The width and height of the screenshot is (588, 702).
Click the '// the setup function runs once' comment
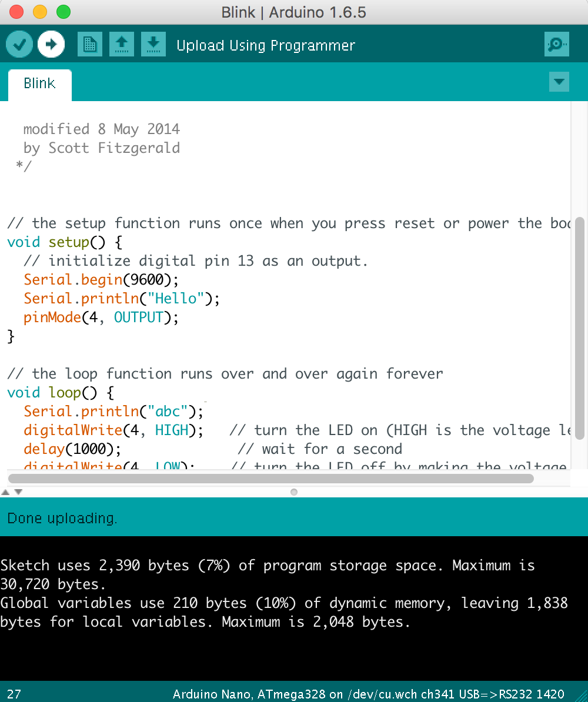click(x=289, y=223)
